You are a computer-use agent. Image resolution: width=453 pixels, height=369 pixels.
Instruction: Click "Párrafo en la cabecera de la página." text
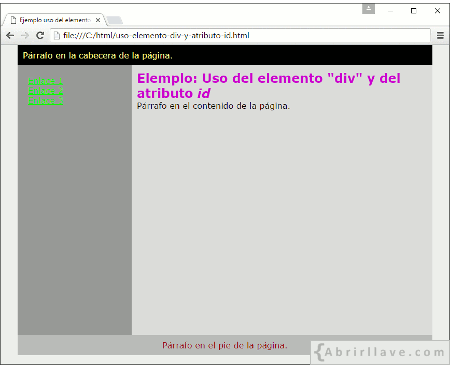98,56
